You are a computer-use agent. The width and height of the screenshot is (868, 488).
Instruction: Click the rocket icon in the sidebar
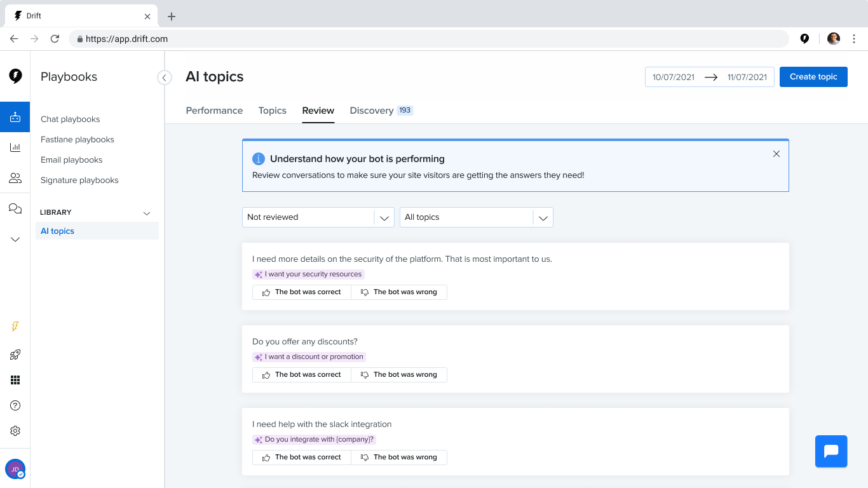point(15,355)
